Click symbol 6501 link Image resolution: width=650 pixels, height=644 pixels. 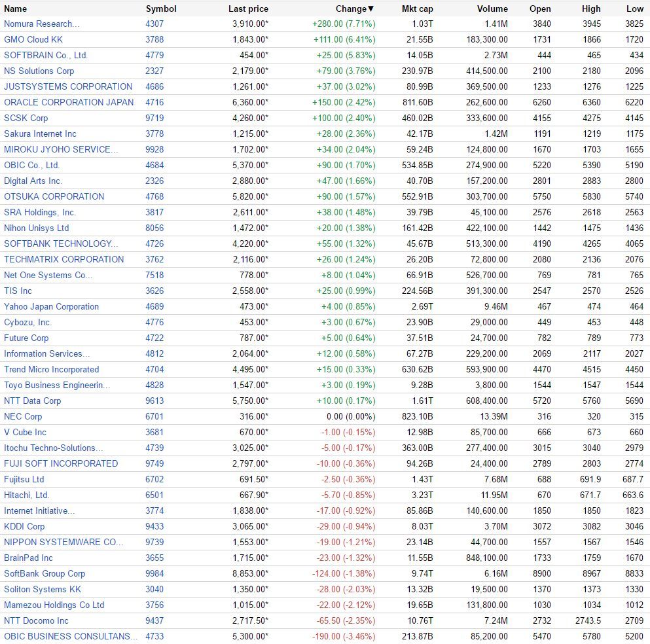point(154,496)
